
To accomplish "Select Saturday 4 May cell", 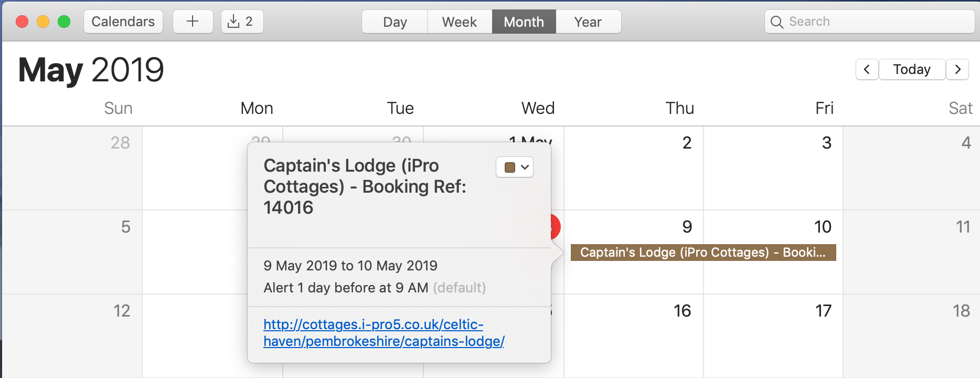I will coord(912,168).
